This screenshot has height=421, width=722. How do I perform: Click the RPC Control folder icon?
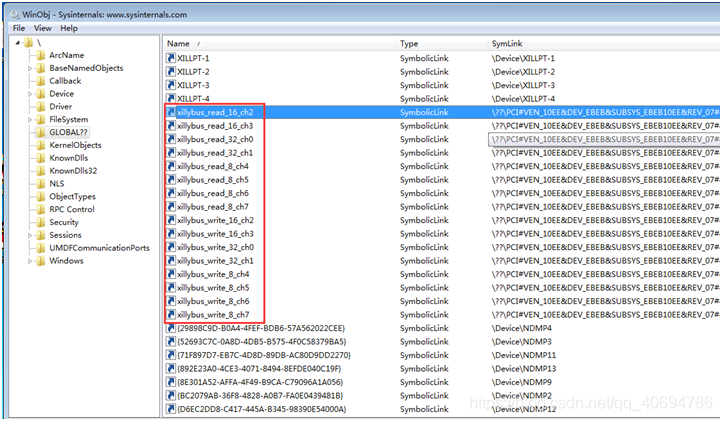[x=41, y=210]
